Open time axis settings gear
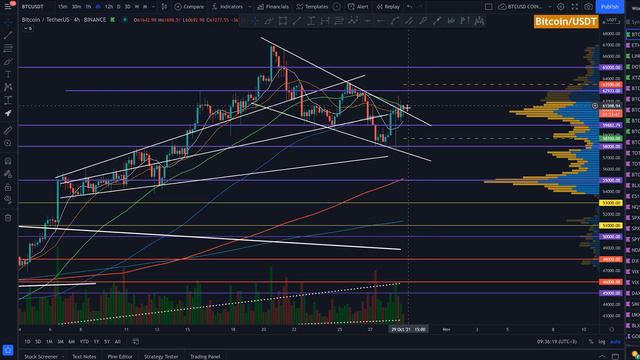The image size is (640, 360). coord(611,329)
